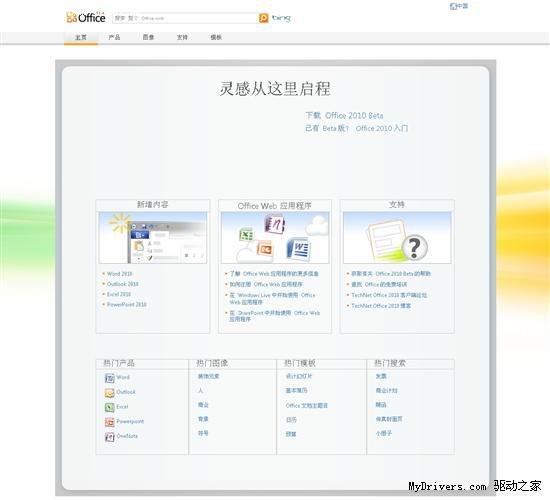Click the Office Web 应用程序 thumbnail image
Image resolution: width=550 pixels, height=500 pixels.
[275, 238]
